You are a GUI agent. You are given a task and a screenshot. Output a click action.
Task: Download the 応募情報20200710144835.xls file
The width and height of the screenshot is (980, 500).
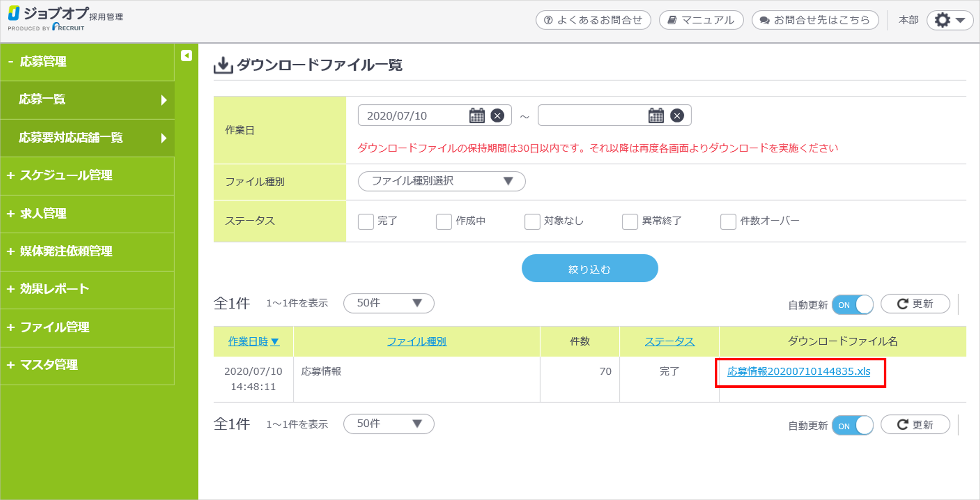[x=798, y=372]
